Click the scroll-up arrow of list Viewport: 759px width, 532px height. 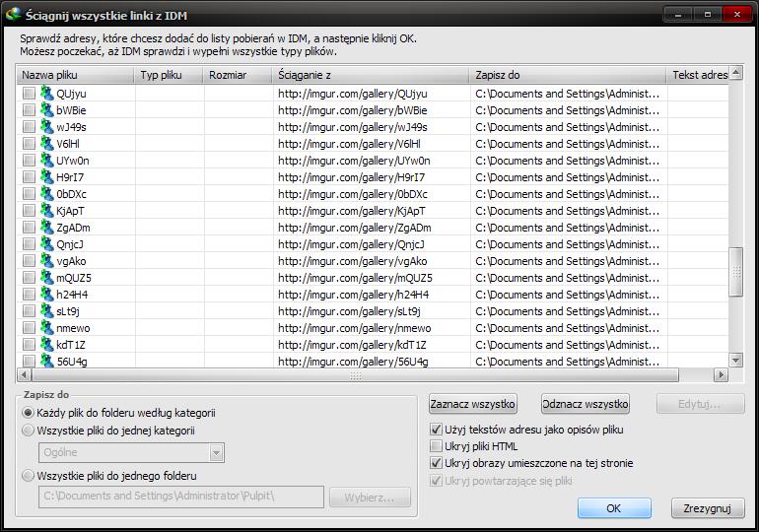[x=735, y=73]
